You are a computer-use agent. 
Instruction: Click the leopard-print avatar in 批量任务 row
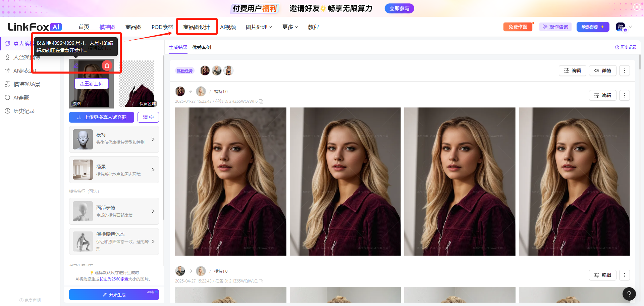[x=217, y=71]
